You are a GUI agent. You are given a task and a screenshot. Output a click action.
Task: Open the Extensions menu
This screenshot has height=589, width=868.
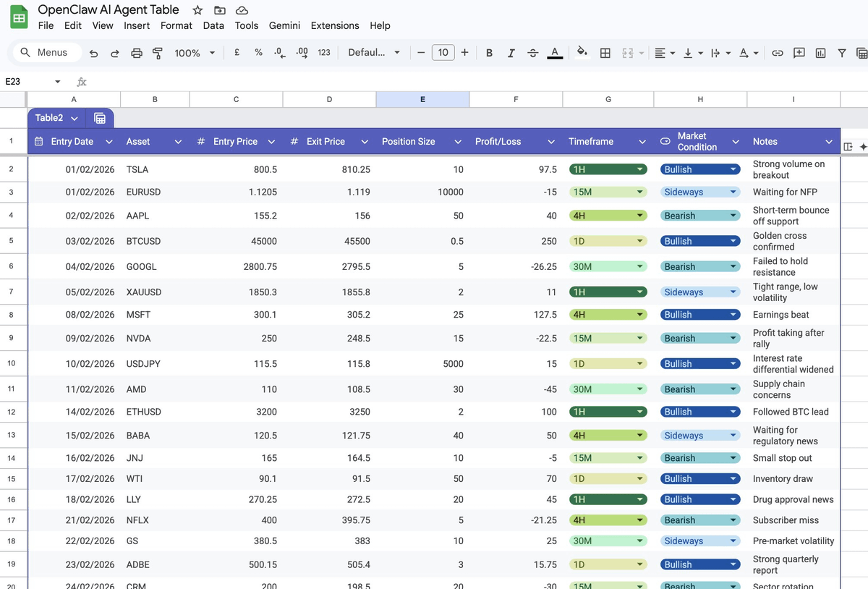[335, 25]
